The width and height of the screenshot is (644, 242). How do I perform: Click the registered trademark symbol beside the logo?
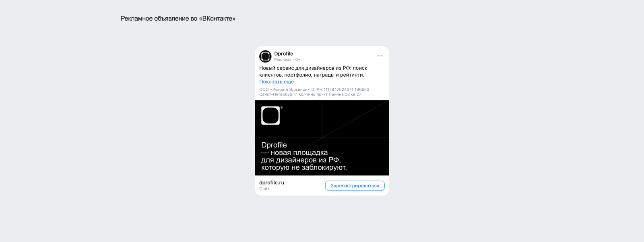[x=282, y=107]
